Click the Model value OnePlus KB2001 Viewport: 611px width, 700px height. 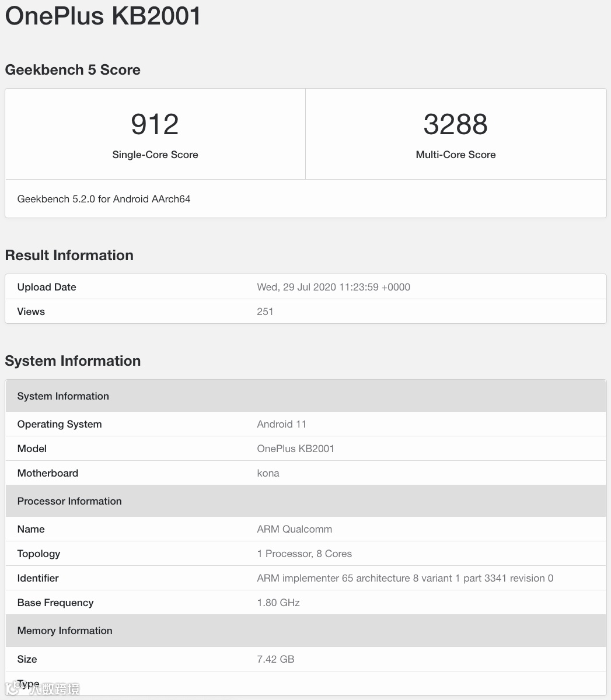point(295,449)
